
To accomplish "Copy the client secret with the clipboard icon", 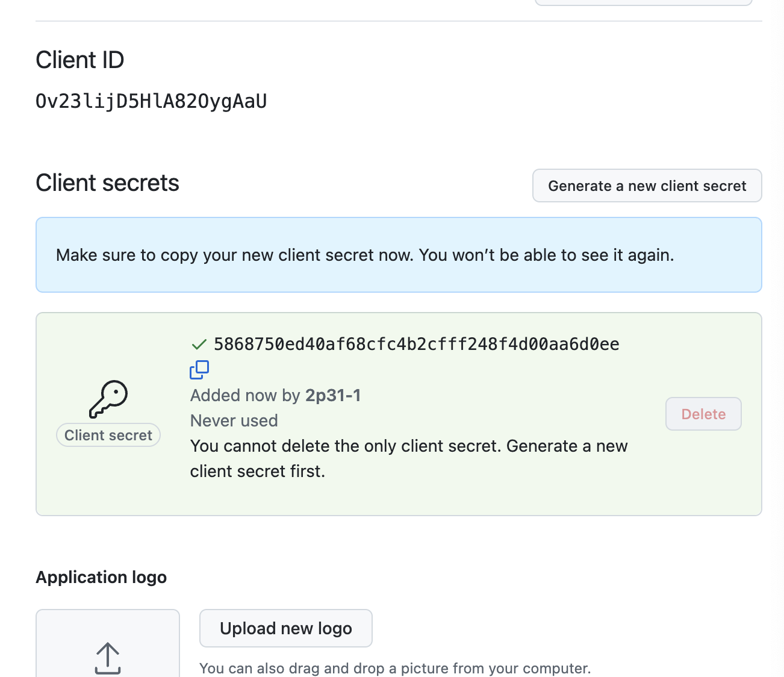I will pyautogui.click(x=199, y=370).
